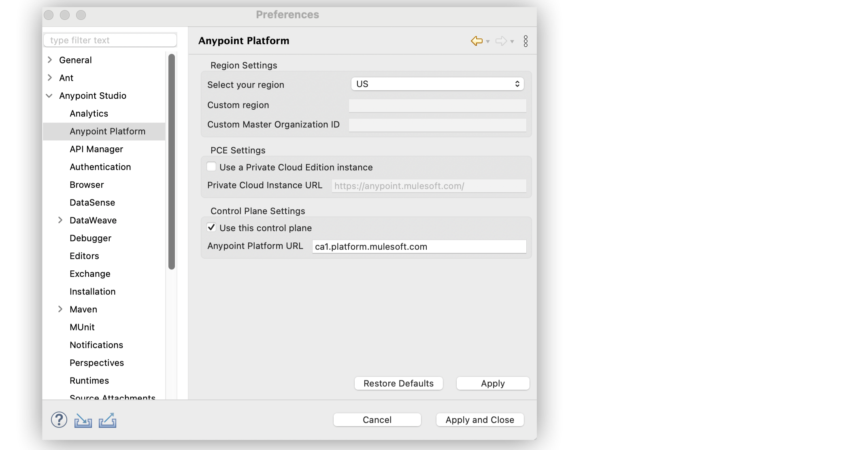The image size is (868, 450).
Task: Expand the Maven preferences node
Action: 60,309
